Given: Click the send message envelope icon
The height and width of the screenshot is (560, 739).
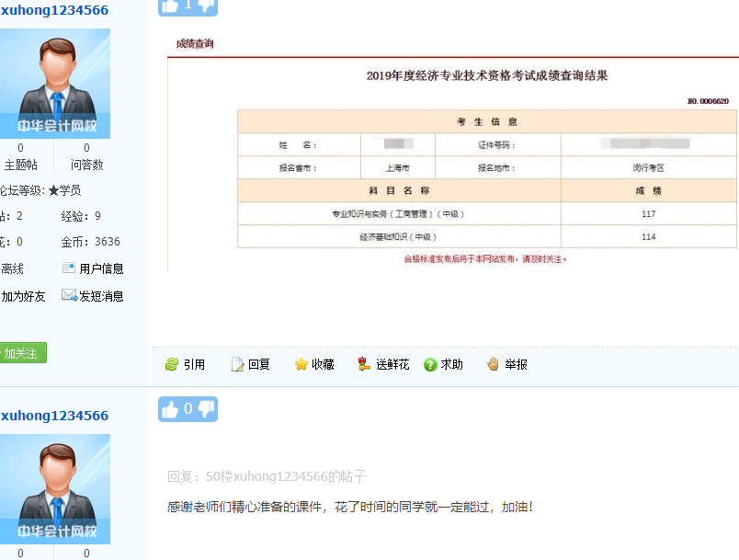Looking at the screenshot, I should point(69,295).
